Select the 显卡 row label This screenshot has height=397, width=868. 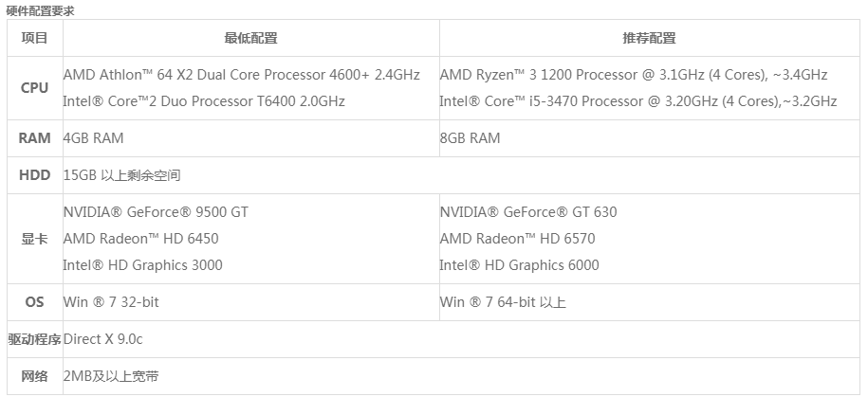35,239
